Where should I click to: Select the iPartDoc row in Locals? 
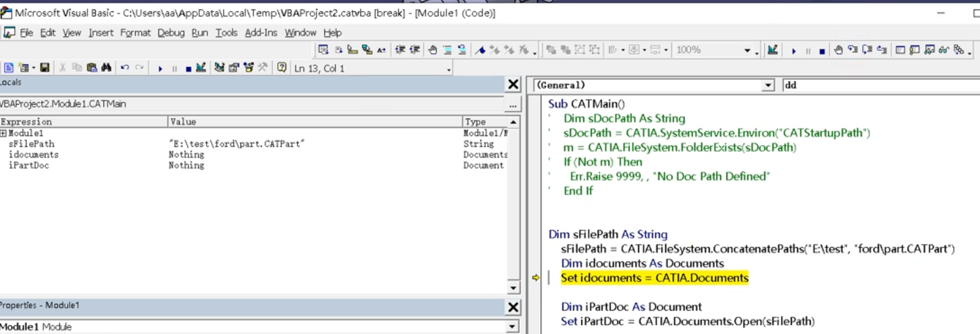coord(253,166)
